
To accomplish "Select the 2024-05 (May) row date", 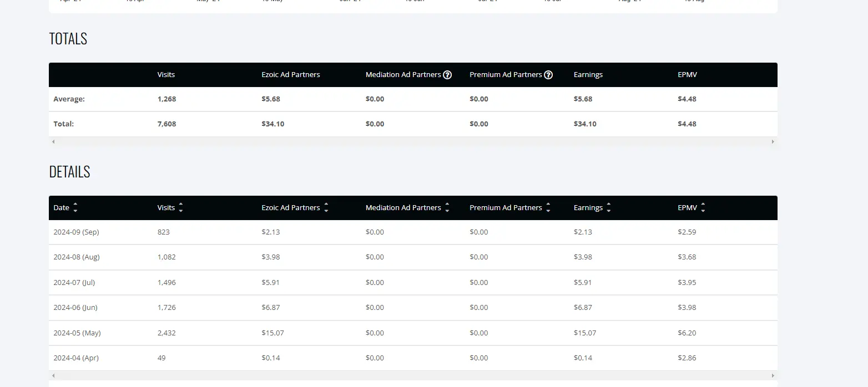I will [x=77, y=333].
